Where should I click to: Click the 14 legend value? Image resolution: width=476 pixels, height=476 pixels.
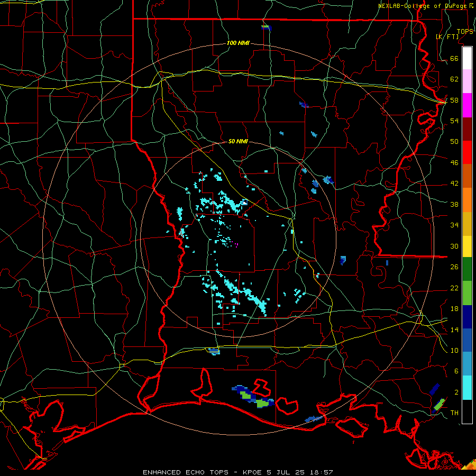(x=454, y=329)
